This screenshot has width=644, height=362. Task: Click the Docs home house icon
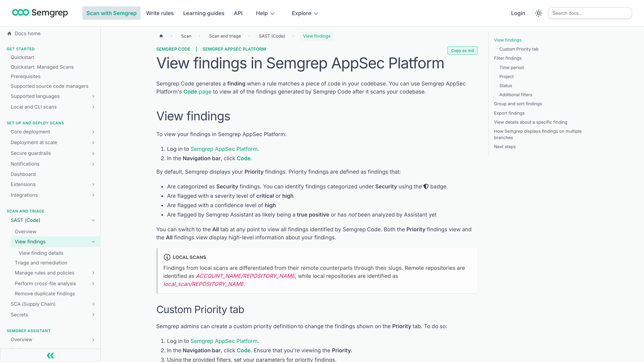point(10,34)
